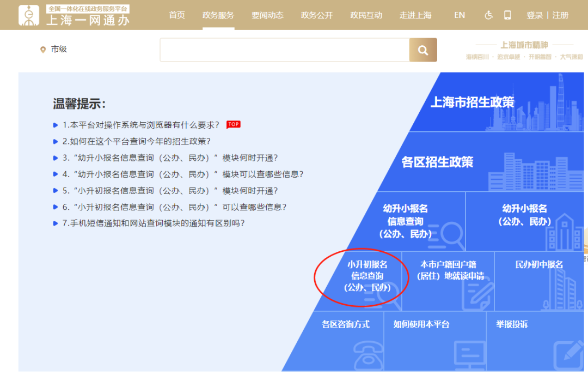Click the monitor icon in 如何使用本平台 tile
This screenshot has width=588, height=375.
[x=469, y=355]
